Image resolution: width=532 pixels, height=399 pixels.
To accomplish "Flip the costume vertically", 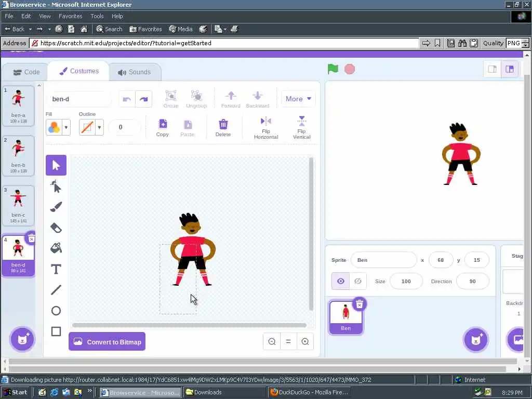I will click(x=302, y=128).
